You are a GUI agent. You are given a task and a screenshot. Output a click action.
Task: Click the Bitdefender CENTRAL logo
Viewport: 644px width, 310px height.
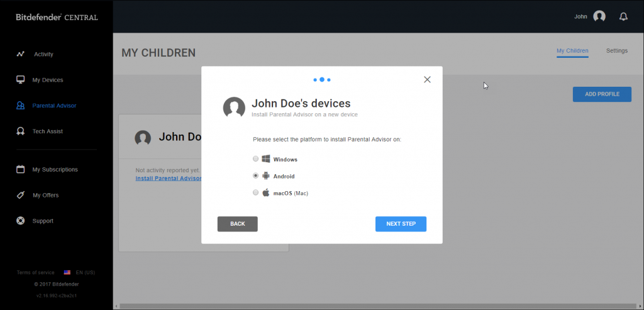point(57,17)
